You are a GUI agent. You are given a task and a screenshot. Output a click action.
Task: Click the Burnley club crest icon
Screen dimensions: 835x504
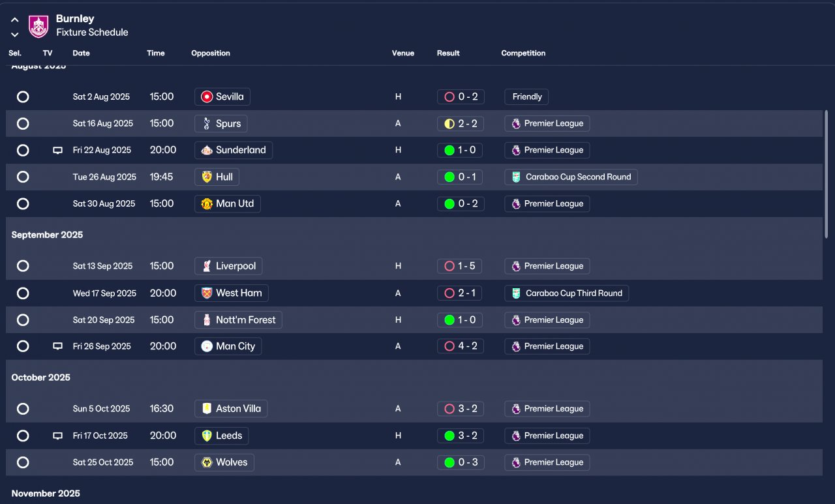pyautogui.click(x=38, y=26)
